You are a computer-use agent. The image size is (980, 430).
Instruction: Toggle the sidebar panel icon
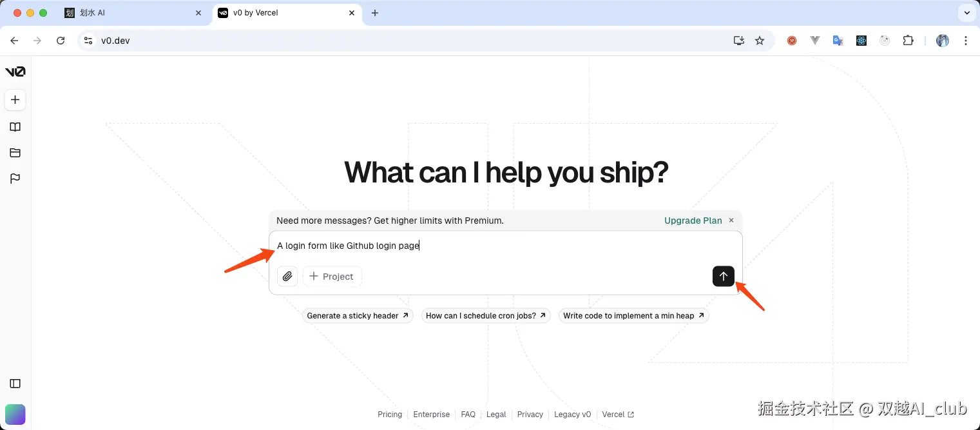click(15, 384)
